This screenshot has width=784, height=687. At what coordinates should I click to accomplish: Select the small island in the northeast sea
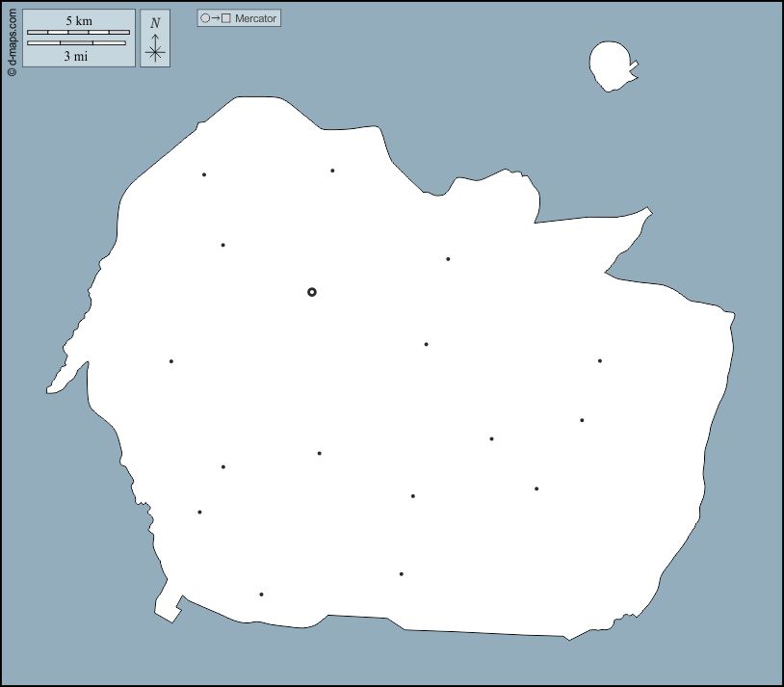coord(611,66)
